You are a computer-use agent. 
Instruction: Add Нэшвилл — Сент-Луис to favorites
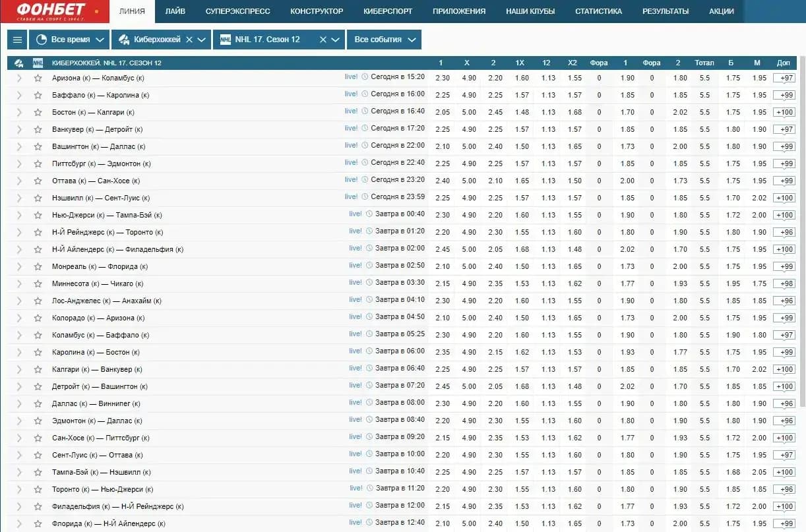point(38,198)
